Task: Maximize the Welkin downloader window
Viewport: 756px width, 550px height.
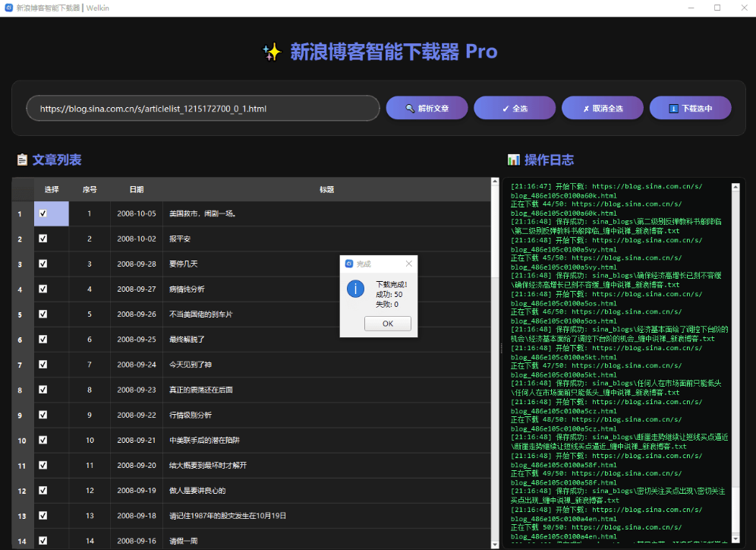Action: click(x=717, y=8)
